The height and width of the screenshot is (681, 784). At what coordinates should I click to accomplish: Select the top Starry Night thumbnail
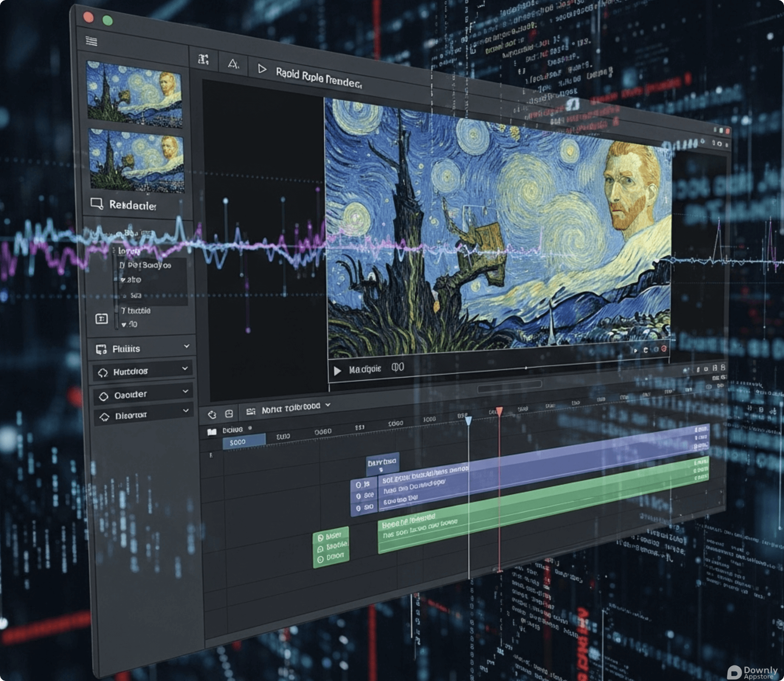134,94
